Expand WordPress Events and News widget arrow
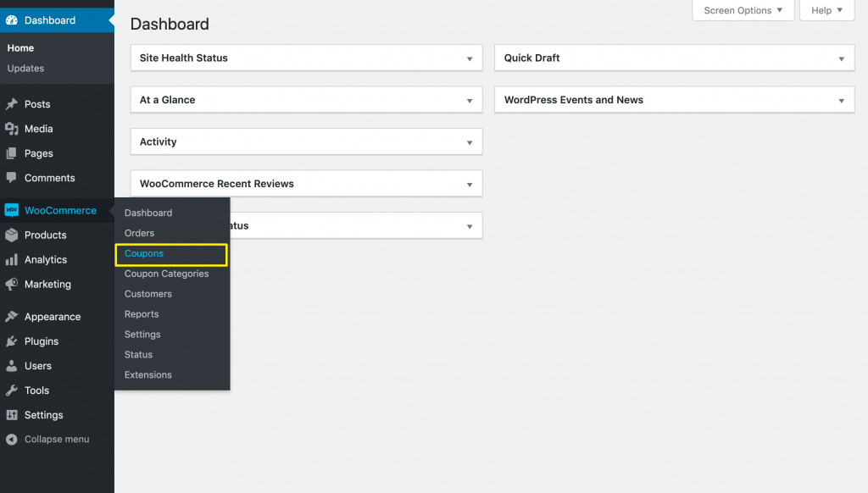 pos(842,101)
